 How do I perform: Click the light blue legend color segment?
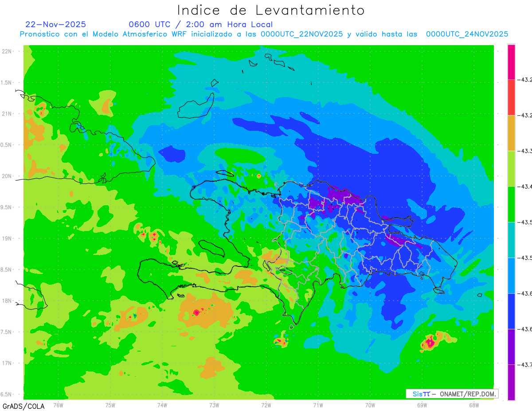[511, 275]
